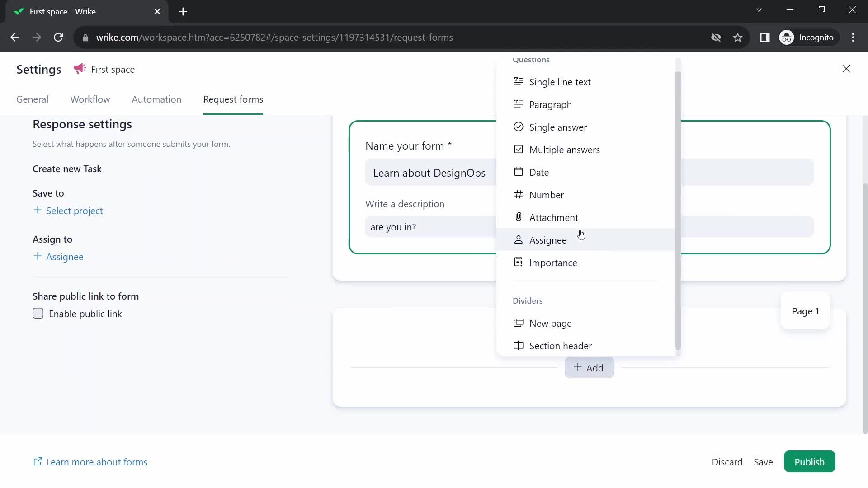Click the Create new Task text

(67, 169)
